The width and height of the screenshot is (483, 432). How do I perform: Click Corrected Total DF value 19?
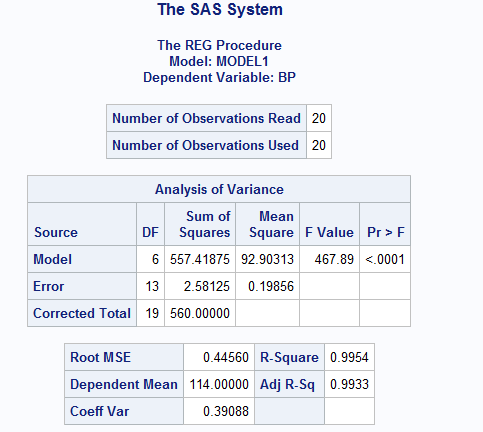tap(152, 313)
